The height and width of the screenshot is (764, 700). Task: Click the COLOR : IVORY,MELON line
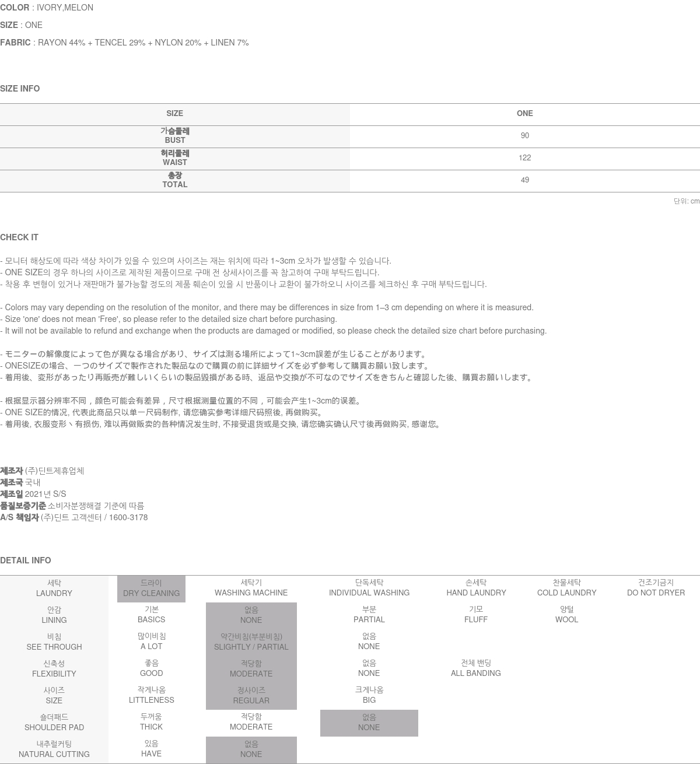pos(47,8)
